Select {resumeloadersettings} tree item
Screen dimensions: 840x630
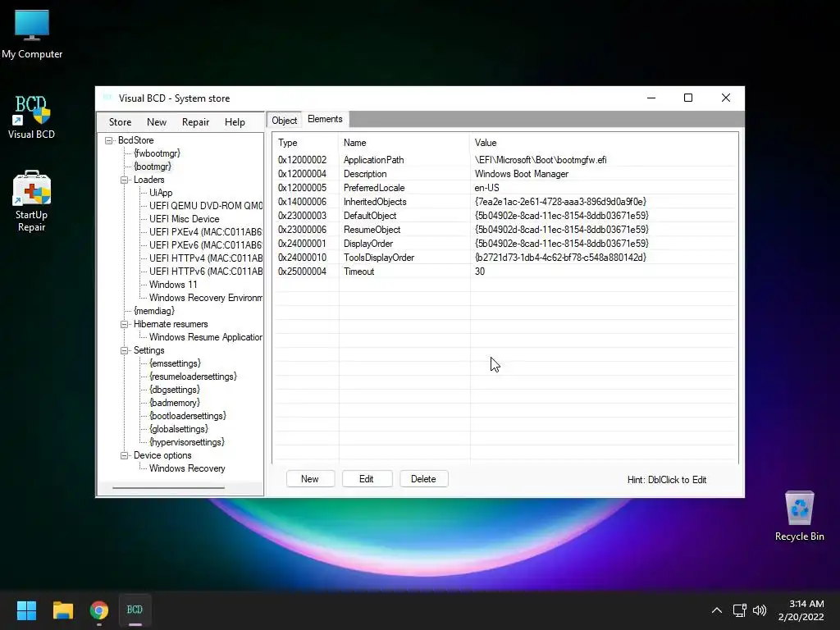(193, 377)
